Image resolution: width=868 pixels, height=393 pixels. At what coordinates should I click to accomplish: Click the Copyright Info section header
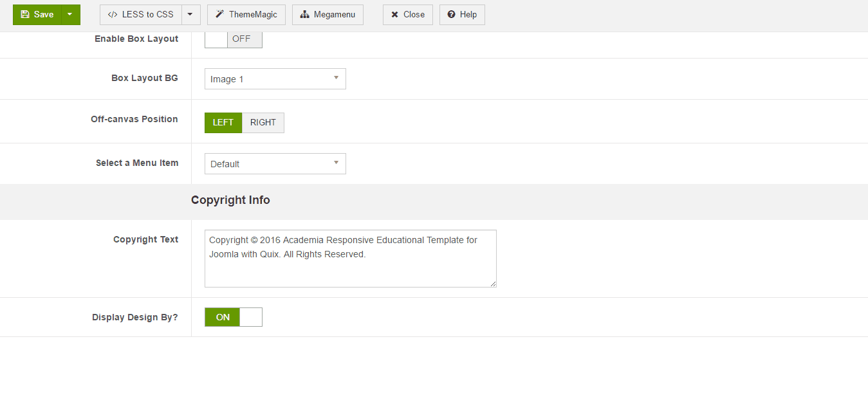coord(230,200)
